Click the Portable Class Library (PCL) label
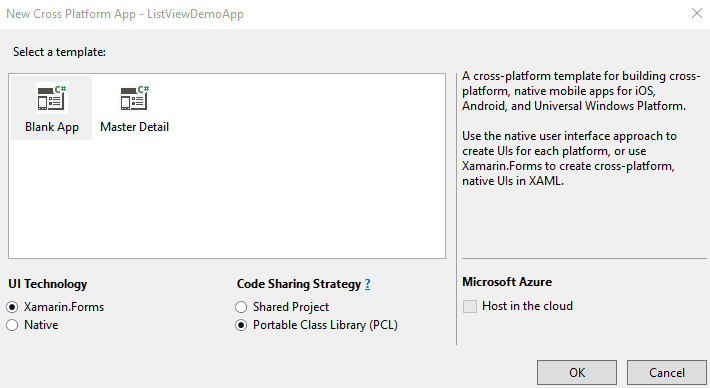The width and height of the screenshot is (710, 388). [325, 325]
